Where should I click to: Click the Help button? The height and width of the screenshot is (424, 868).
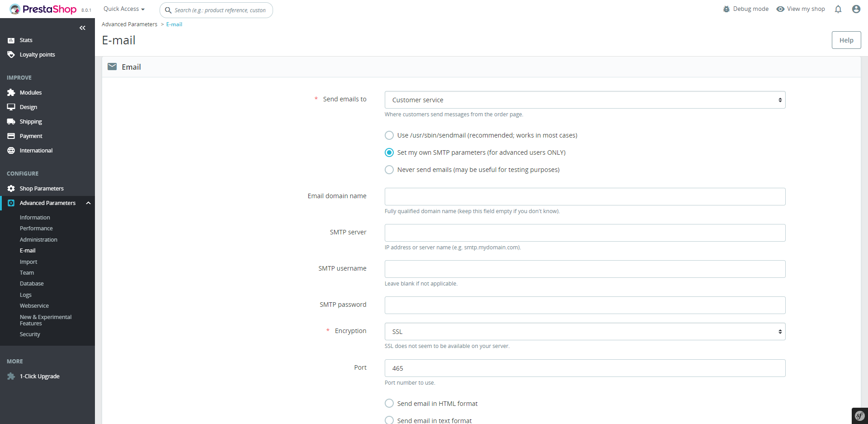[846, 40]
